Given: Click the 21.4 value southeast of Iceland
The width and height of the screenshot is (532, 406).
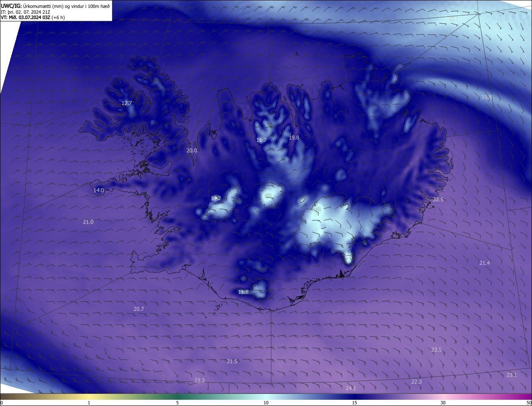Looking at the screenshot, I should 485,263.
